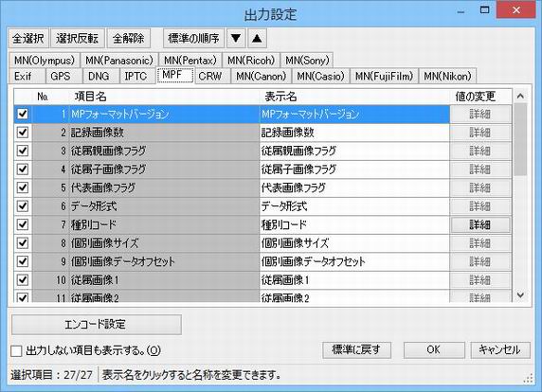The image size is (542, 392).
Task: Enable 出力しない項目も表示する option
Action: coord(16,351)
